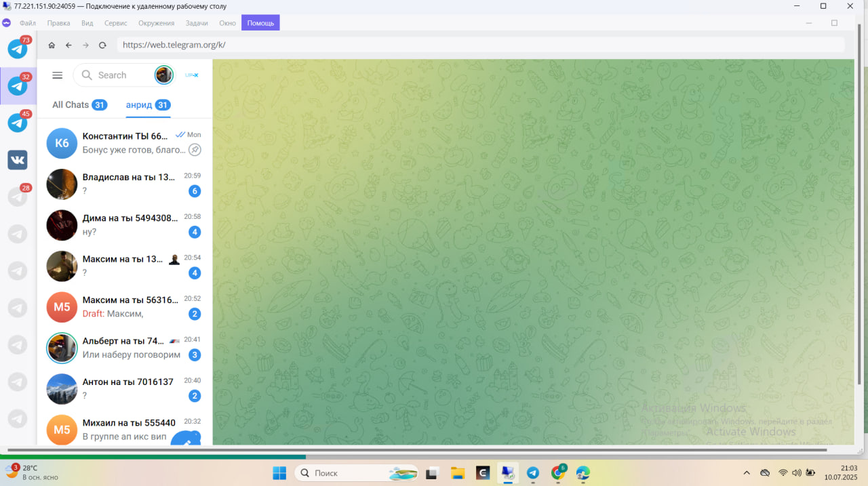Go to the browser home page
The width and height of the screenshot is (868, 486).
52,45
